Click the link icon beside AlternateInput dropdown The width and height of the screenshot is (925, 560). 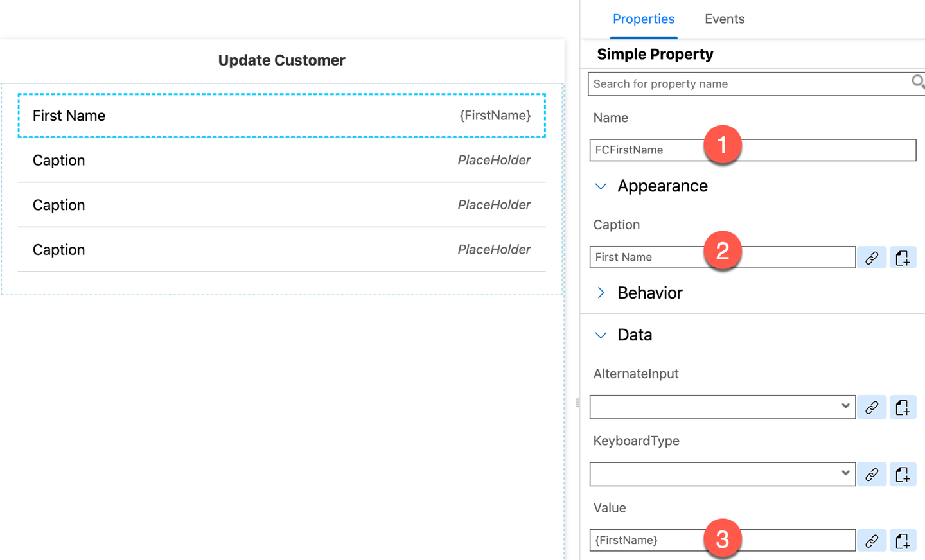click(x=872, y=407)
